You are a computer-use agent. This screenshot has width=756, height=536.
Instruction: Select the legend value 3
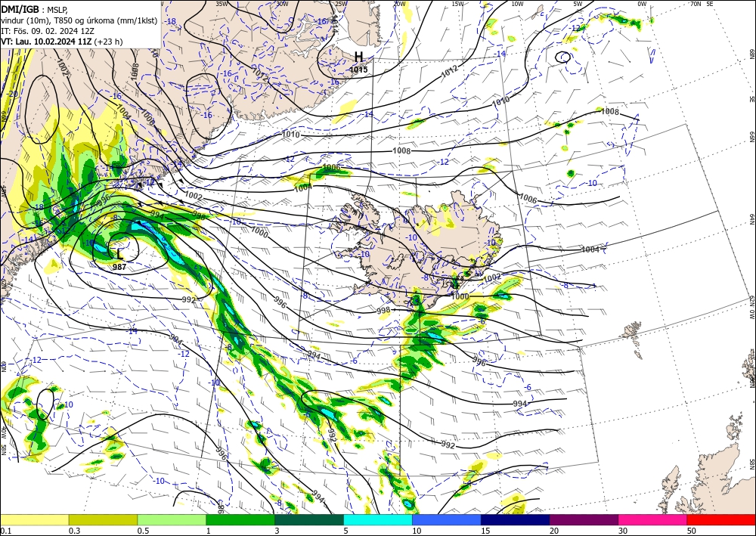277,531
